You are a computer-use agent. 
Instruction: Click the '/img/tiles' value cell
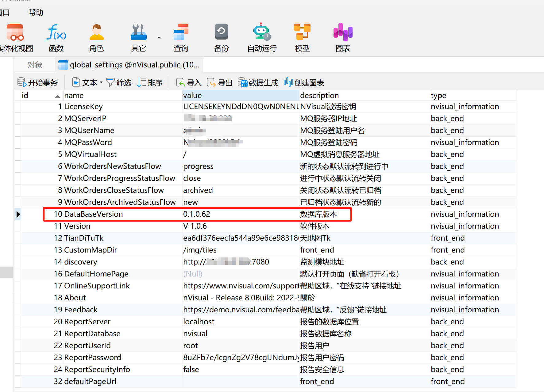241,250
